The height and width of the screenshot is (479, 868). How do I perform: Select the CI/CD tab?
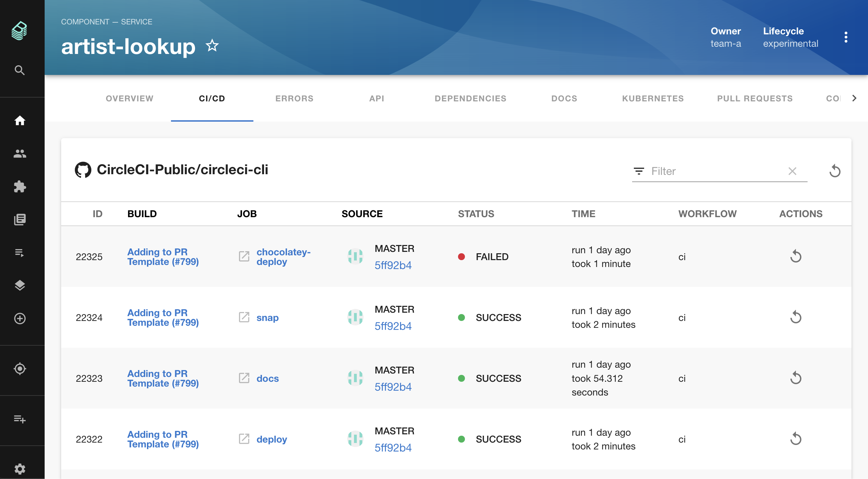[212, 99]
